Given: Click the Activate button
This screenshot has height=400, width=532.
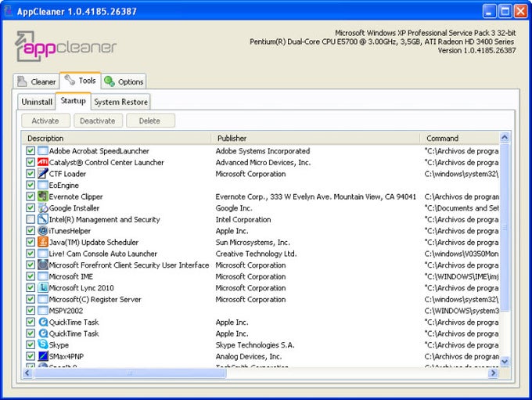Looking at the screenshot, I should pos(45,121).
